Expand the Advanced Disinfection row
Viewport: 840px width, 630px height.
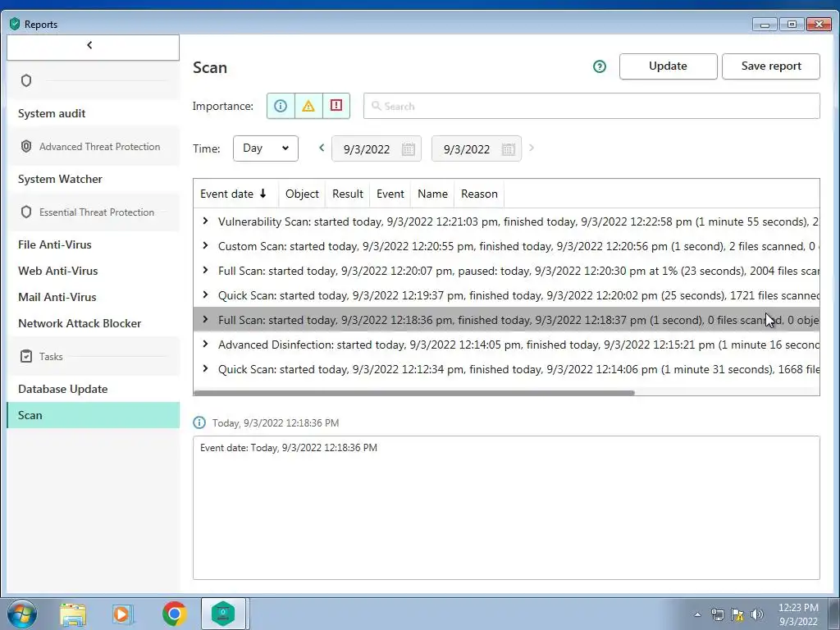tap(205, 345)
